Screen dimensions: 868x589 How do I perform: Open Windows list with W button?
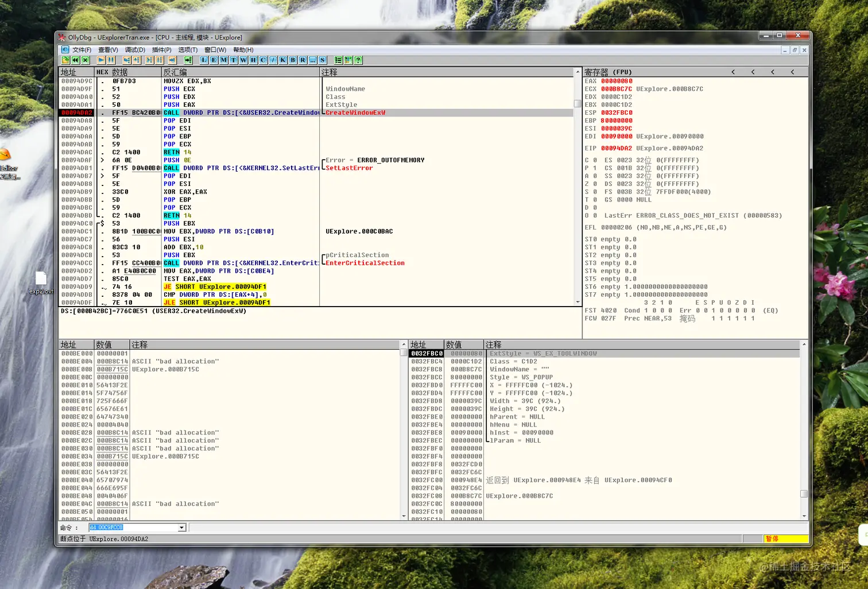tap(243, 60)
